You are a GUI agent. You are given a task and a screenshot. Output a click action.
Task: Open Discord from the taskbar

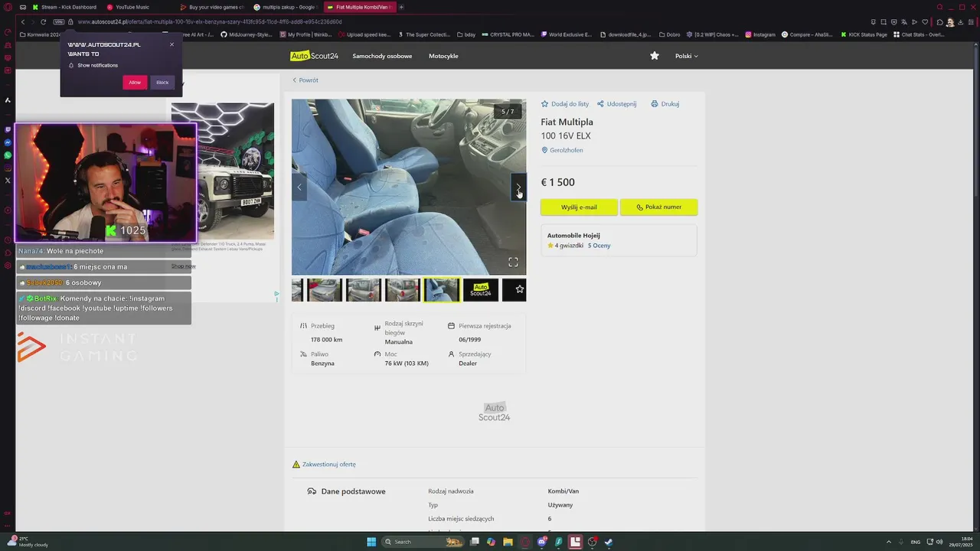coord(541,542)
